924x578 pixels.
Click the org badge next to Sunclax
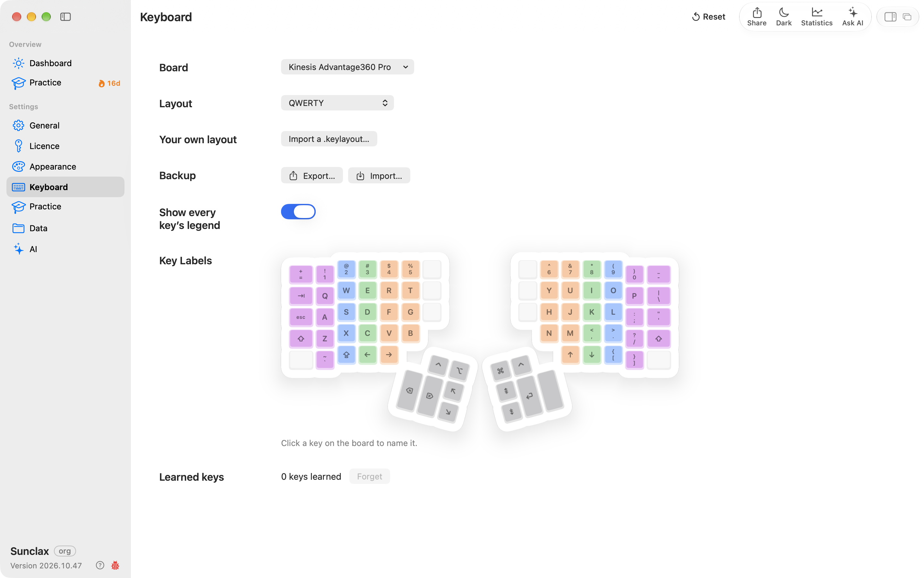(64, 551)
